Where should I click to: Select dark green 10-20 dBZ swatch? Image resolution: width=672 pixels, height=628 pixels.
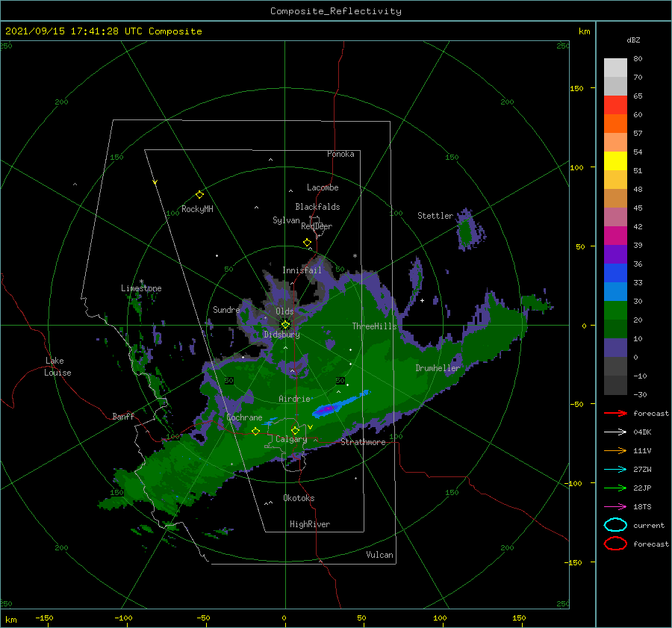[x=615, y=329]
